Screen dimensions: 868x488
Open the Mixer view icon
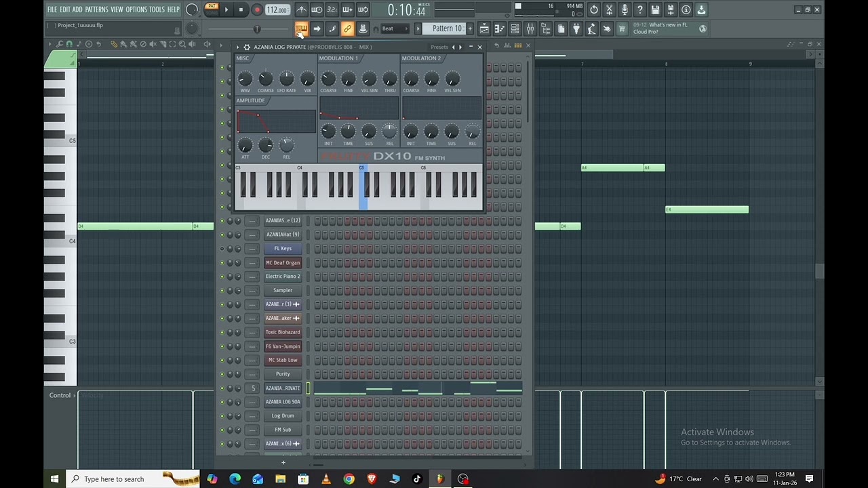pyautogui.click(x=530, y=28)
